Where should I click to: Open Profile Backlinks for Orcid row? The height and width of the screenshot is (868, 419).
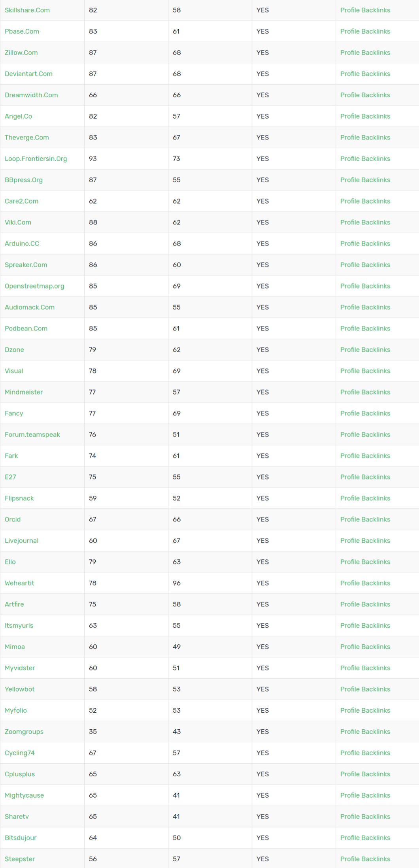coord(365,519)
